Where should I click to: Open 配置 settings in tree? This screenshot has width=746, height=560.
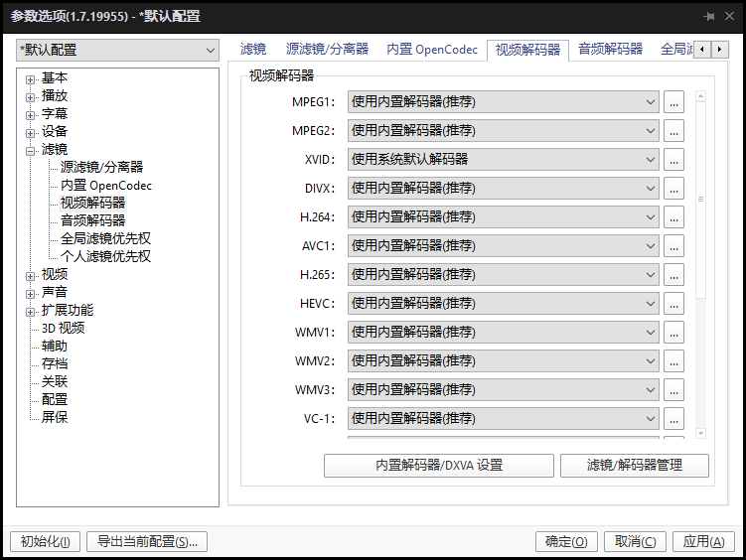click(55, 399)
